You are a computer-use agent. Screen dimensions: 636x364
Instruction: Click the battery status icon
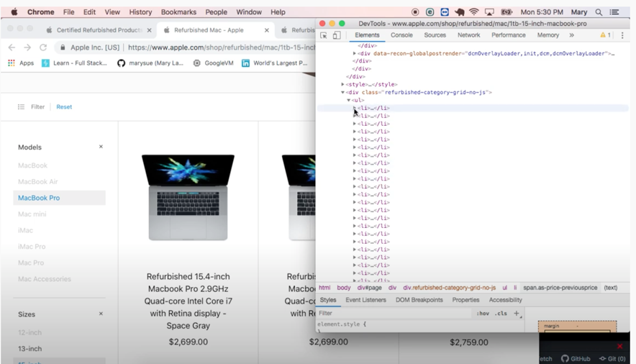point(506,12)
